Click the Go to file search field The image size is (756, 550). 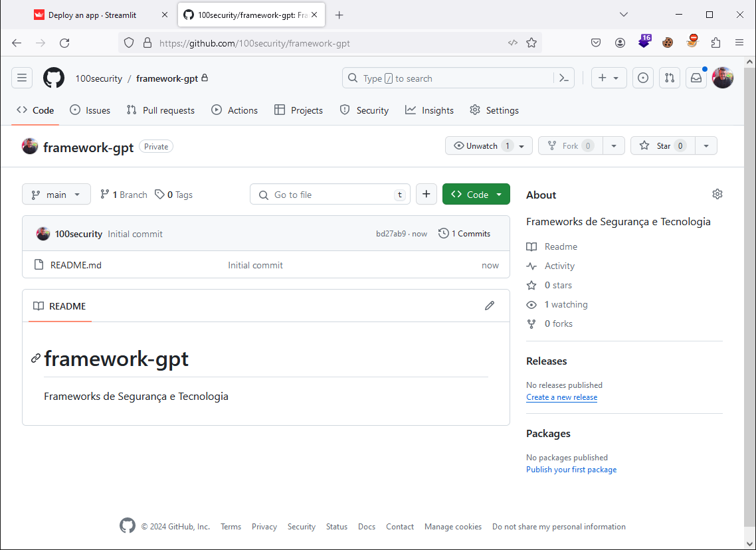point(330,194)
